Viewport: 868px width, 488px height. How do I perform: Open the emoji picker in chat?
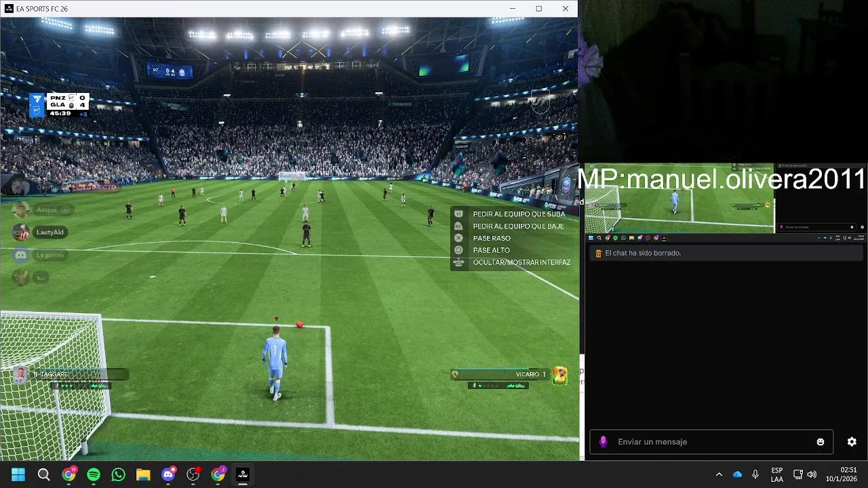point(821,442)
